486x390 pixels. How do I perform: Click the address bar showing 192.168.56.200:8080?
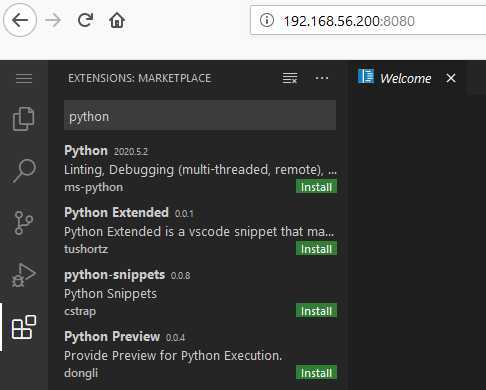click(368, 21)
